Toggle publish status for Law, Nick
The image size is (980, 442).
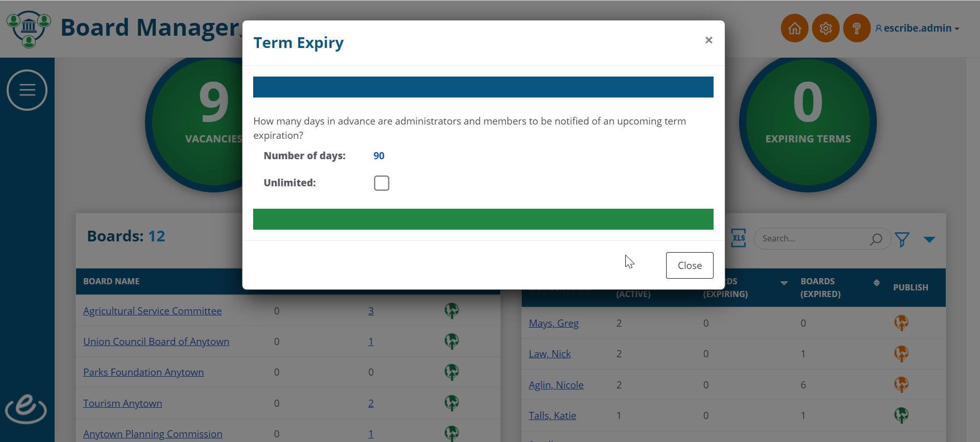[901, 353]
